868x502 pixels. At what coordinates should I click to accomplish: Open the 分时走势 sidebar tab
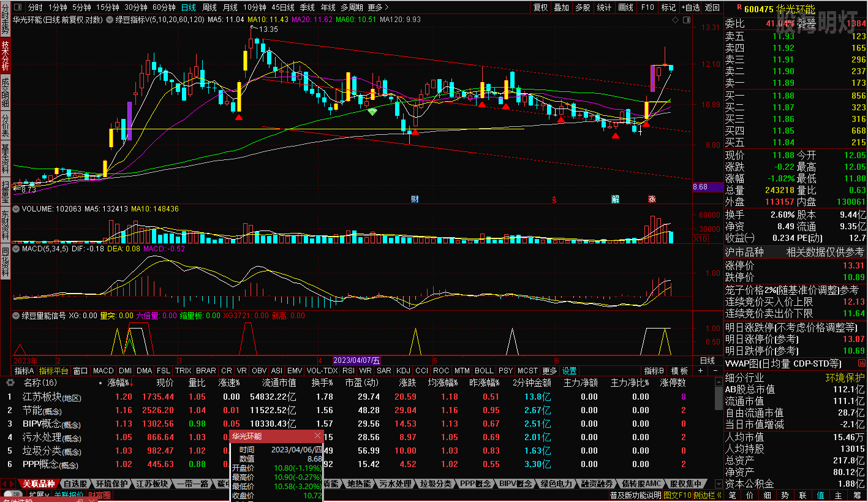tap(6, 18)
